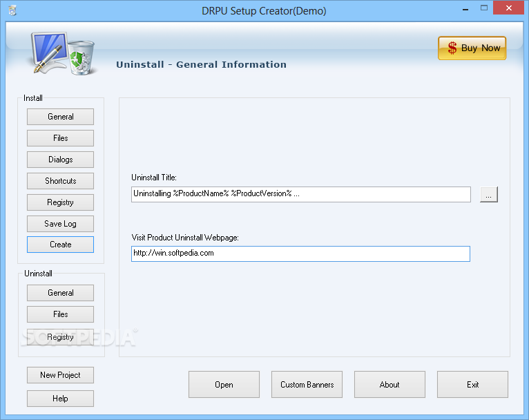Open Custom Banners

pos(307,385)
